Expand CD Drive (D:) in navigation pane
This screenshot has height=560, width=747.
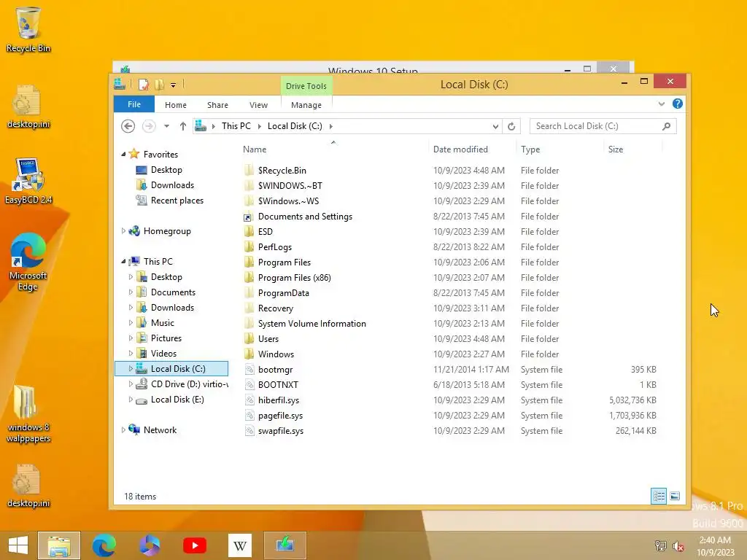[x=131, y=384]
